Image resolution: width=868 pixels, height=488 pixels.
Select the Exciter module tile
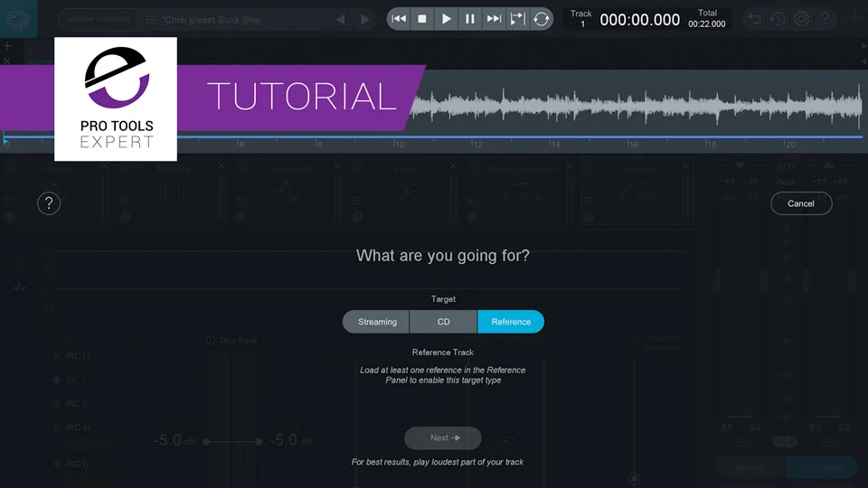point(405,192)
